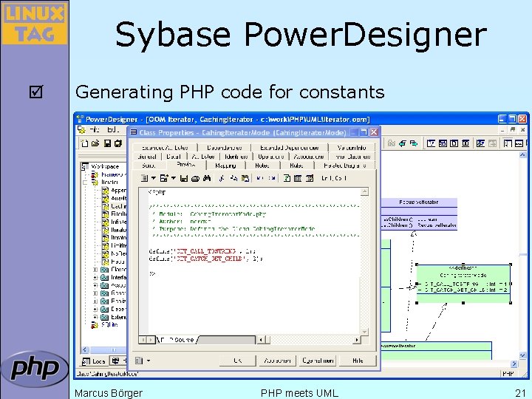Viewport: 532px width, 399px height.
Task: Expand the Generalizations folder in browser tree
Action: click(x=95, y=293)
